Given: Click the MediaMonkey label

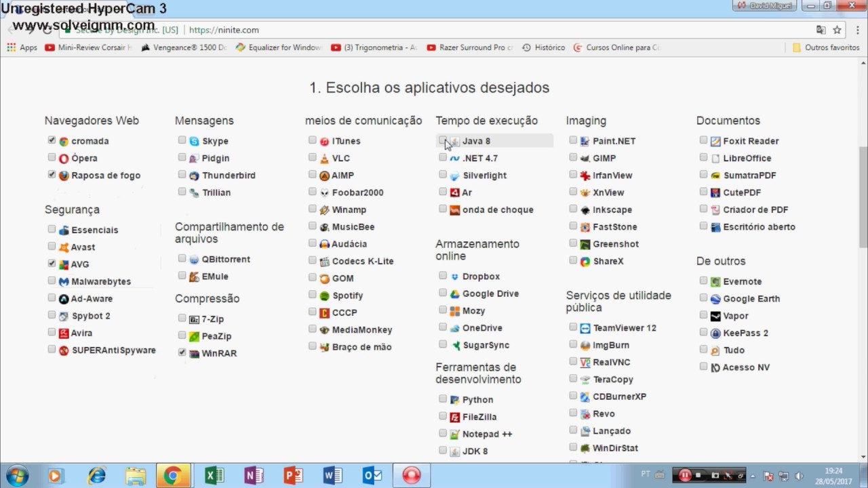Looking at the screenshot, I should [362, 330].
